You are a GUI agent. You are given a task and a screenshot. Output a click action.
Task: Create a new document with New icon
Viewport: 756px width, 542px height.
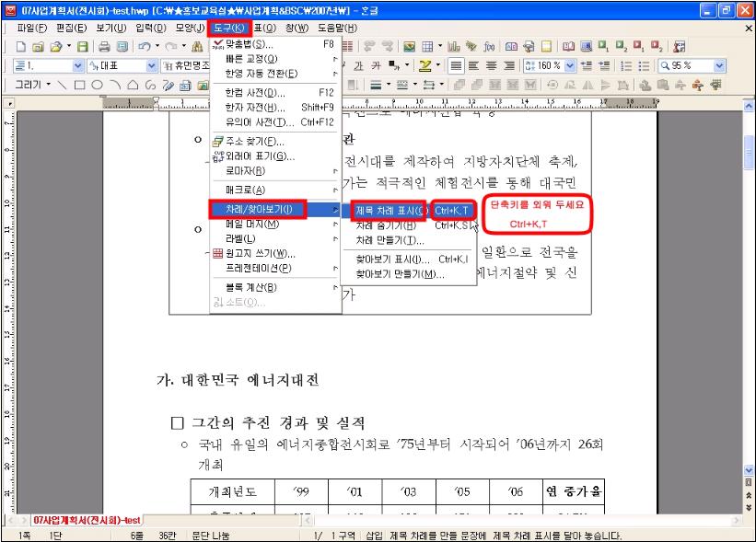click(21, 47)
